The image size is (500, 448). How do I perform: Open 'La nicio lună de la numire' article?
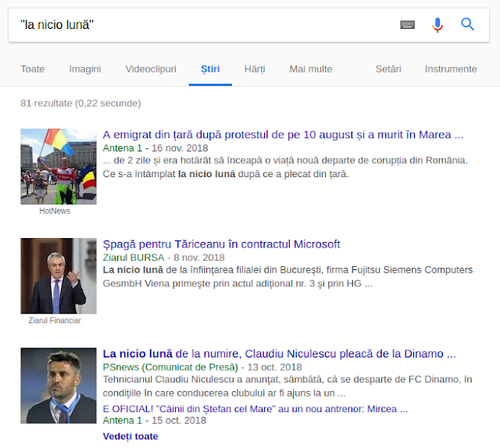tap(280, 354)
